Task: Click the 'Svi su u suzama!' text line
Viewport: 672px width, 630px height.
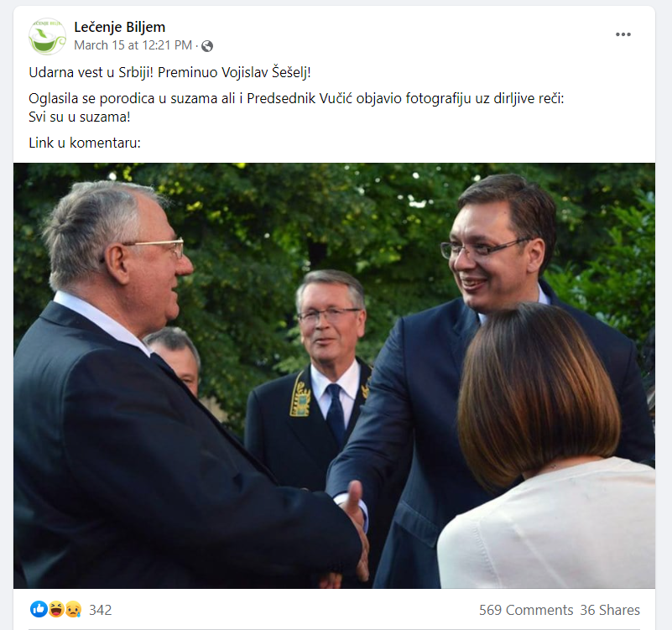Action: 80,117
